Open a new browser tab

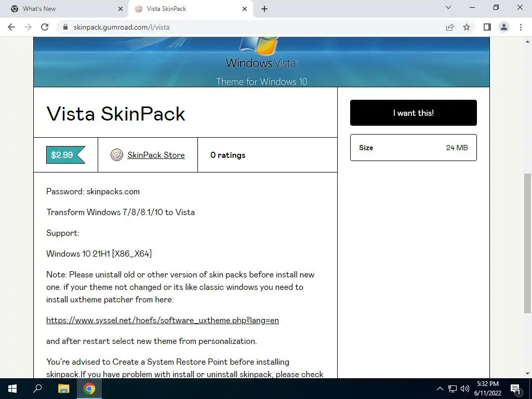264,9
